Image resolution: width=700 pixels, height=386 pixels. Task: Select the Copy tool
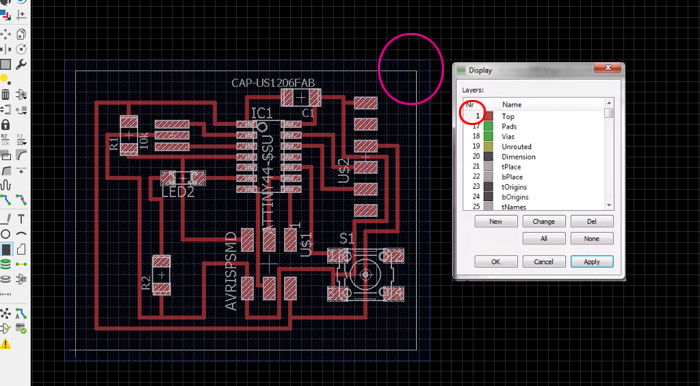click(x=21, y=34)
